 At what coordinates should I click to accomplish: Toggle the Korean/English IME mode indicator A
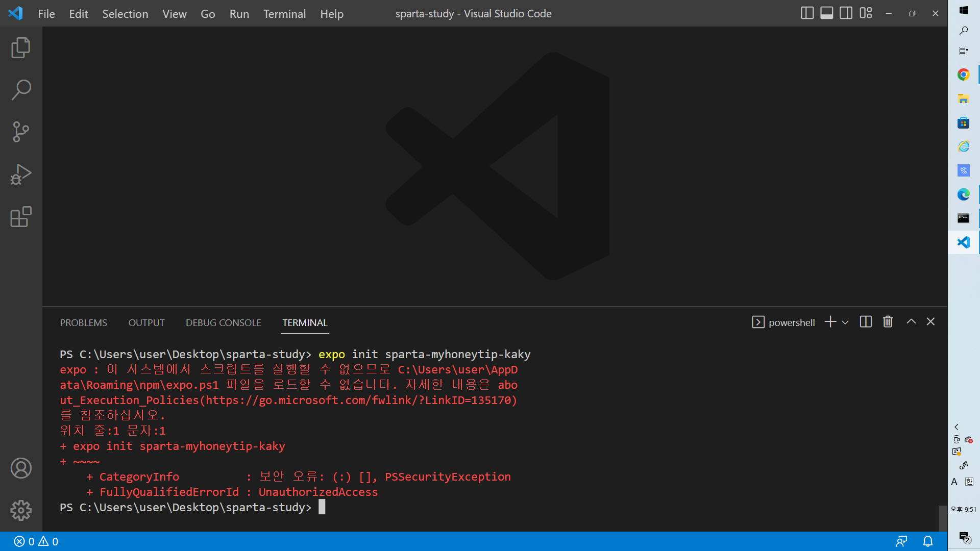click(954, 482)
